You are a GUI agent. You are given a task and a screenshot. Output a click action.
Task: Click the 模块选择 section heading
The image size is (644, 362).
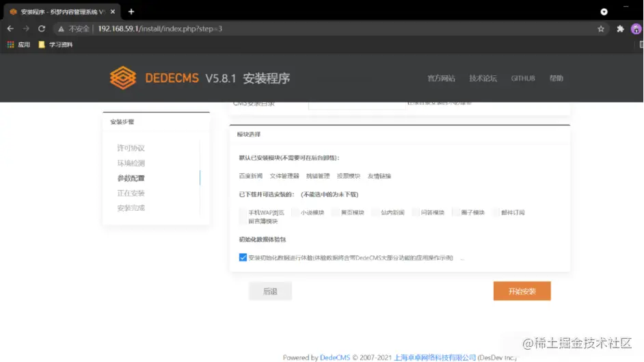[x=248, y=134]
